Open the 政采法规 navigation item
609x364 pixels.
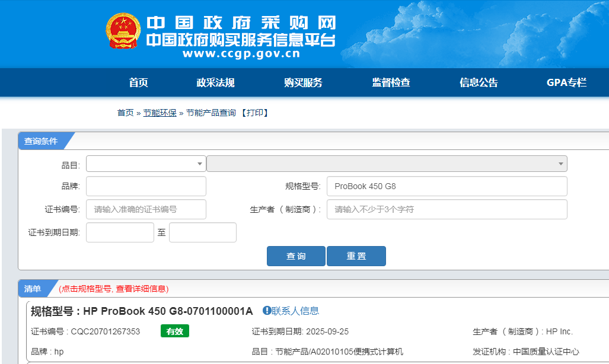click(x=216, y=82)
